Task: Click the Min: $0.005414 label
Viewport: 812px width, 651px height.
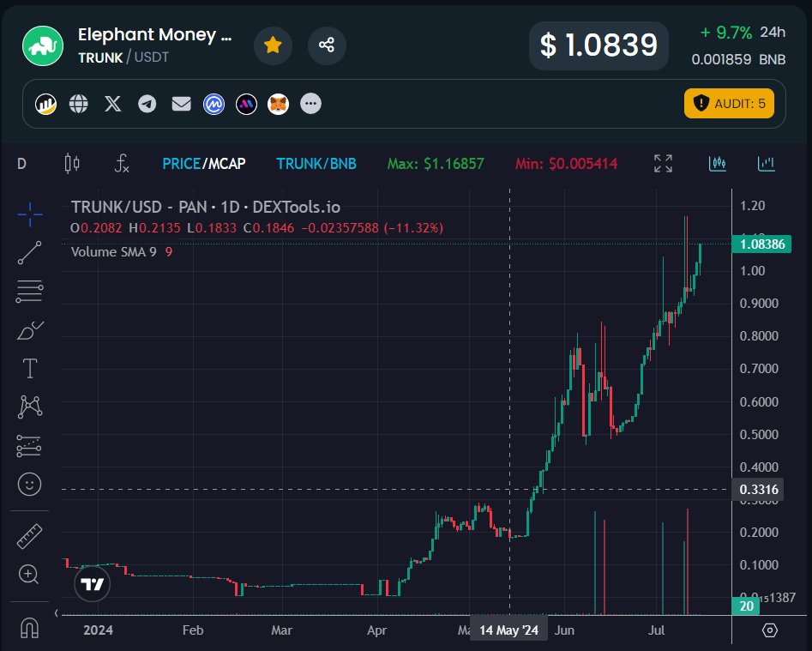Action: 566,164
